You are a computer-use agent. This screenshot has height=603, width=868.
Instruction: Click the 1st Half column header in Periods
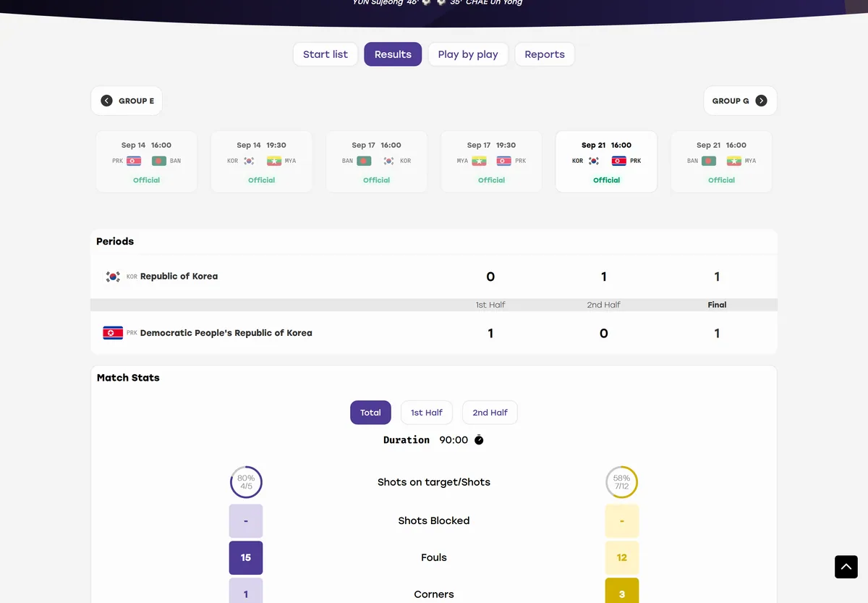point(490,305)
